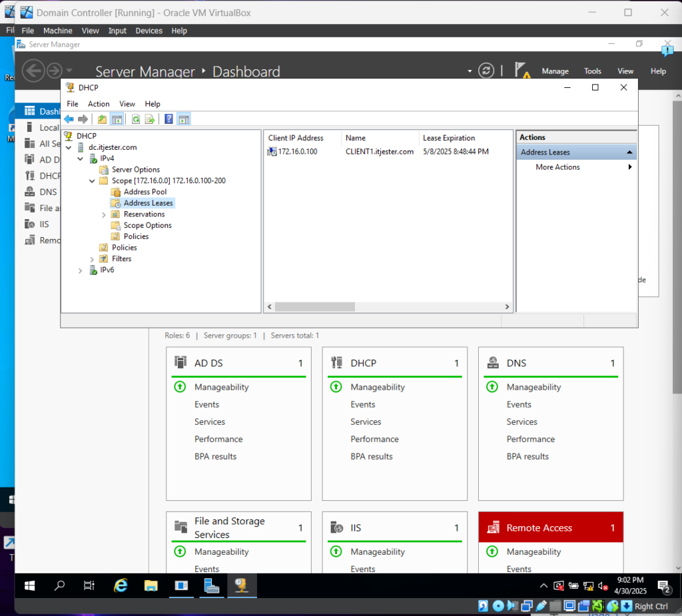Screen dimensions: 682x616
Task: Open Internet Explorer from the taskbar
Action: pos(121,586)
